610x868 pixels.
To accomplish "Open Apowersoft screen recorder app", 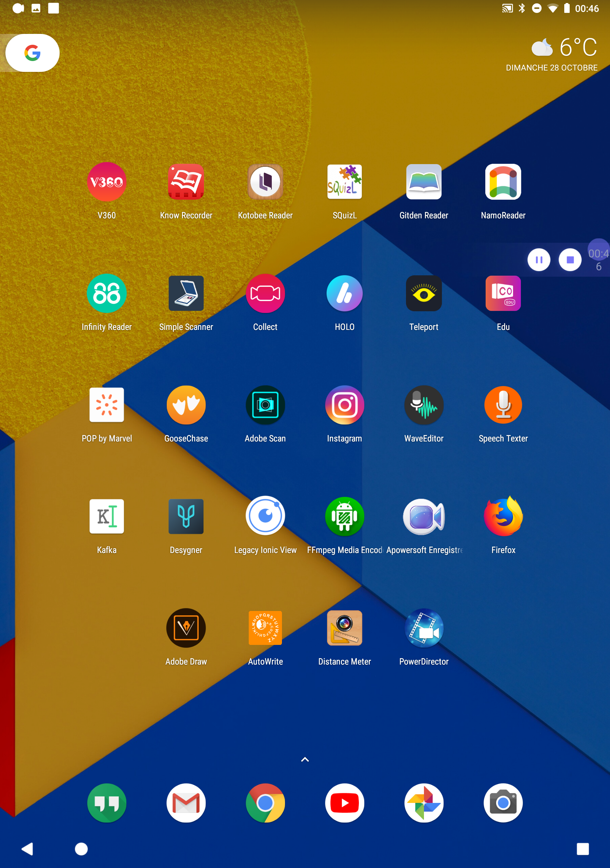I will click(x=424, y=516).
